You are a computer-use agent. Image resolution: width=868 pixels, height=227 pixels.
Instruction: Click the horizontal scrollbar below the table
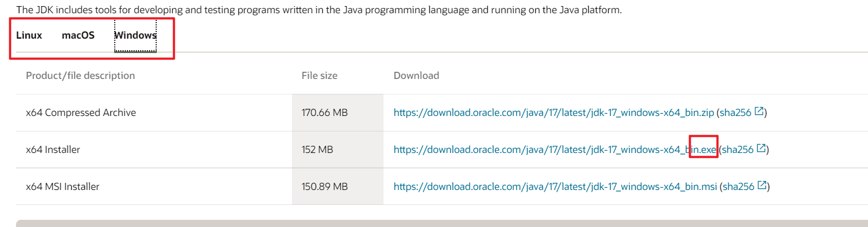(x=441, y=223)
